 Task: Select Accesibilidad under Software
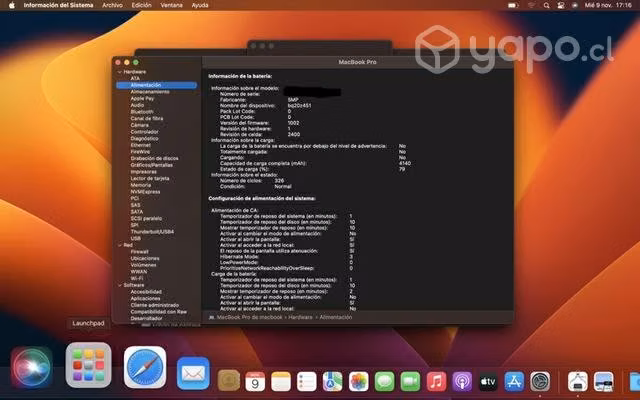pos(146,292)
